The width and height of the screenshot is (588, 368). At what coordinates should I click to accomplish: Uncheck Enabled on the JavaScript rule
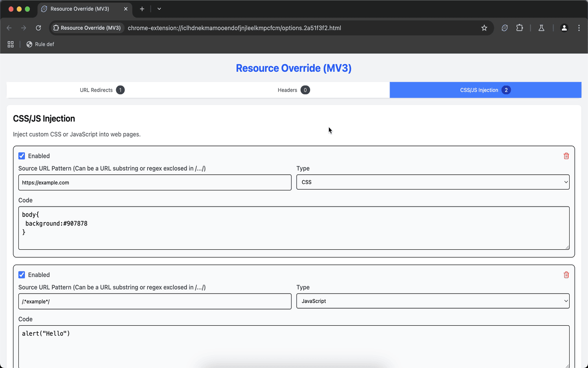point(22,275)
